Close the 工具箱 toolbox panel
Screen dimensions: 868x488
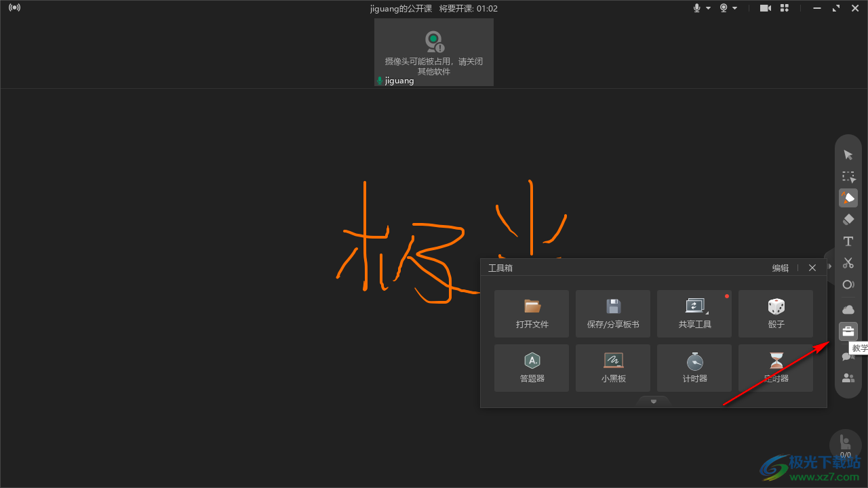coord(812,268)
